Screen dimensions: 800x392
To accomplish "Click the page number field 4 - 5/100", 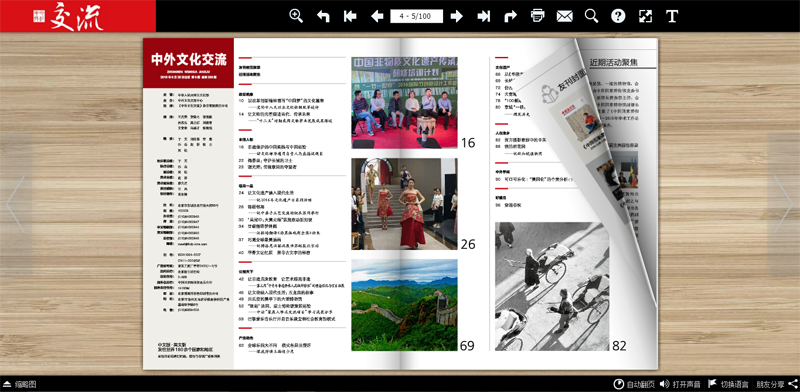I will [416, 16].
